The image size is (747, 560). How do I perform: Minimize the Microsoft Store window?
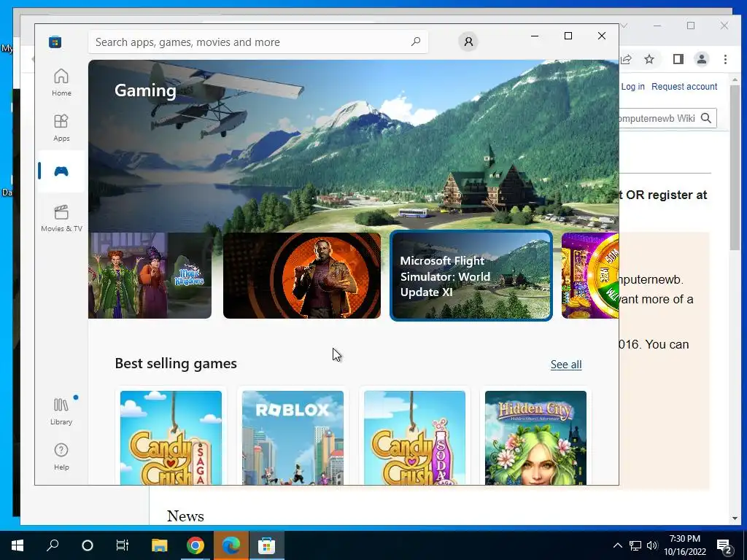pos(535,36)
